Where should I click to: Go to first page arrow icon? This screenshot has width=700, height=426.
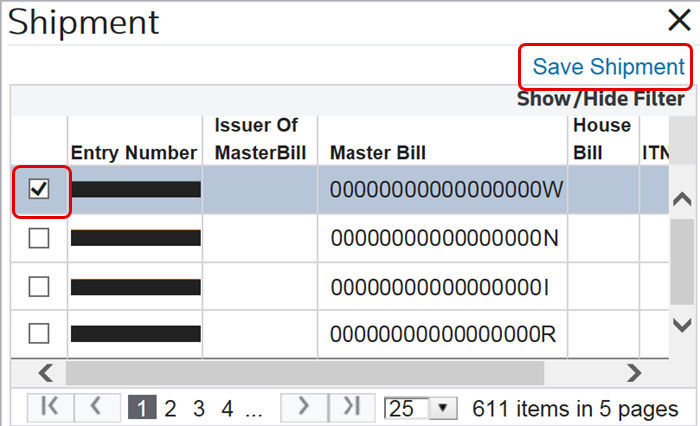[x=50, y=406]
